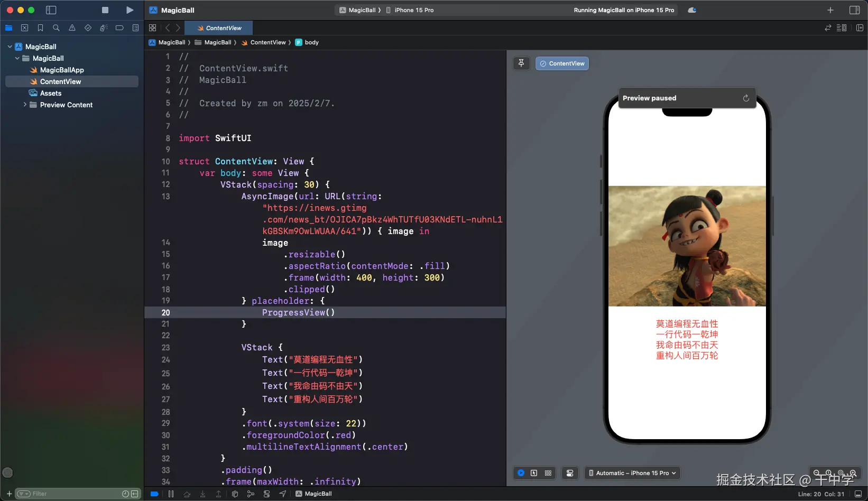Image resolution: width=868 pixels, height=501 pixels.
Task: Open the editor options menu
Action: (x=842, y=28)
